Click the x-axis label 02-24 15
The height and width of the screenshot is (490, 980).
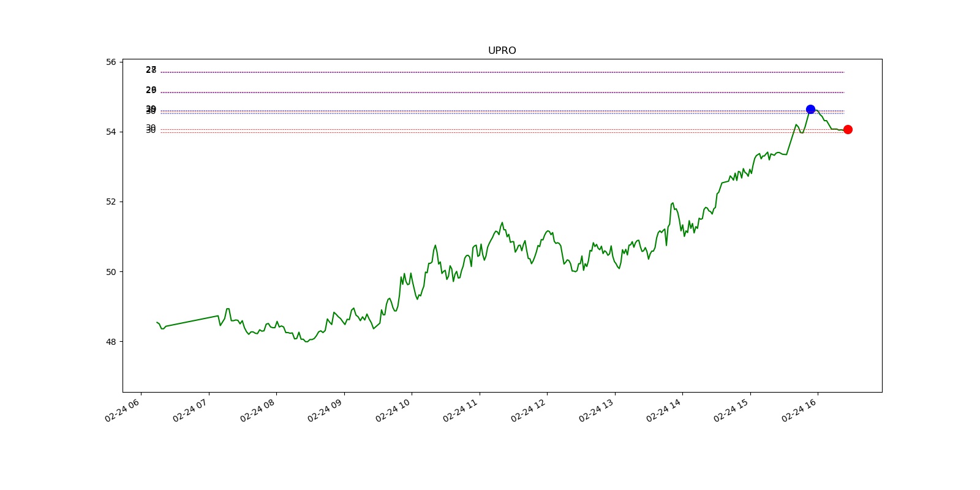click(x=731, y=410)
